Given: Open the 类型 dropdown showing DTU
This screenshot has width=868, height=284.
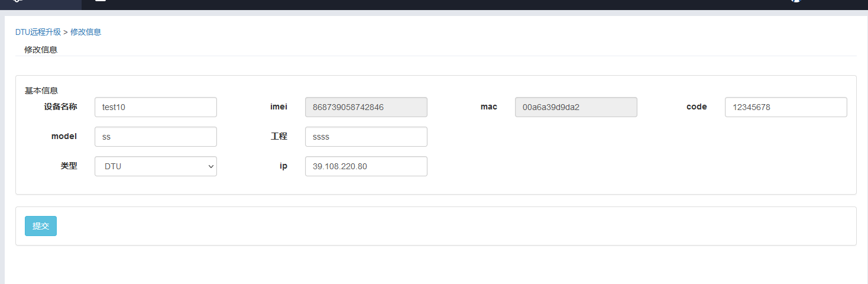Looking at the screenshot, I should tap(156, 166).
